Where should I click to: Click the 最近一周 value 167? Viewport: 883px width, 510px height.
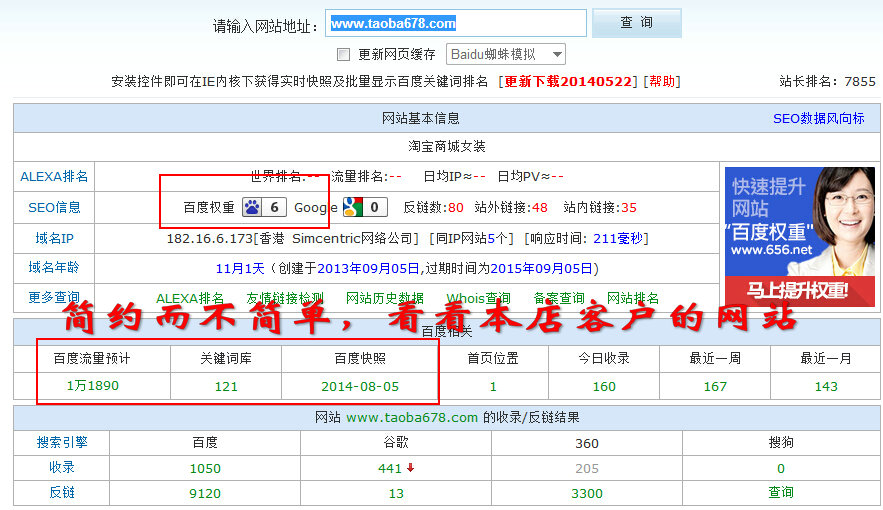715,387
